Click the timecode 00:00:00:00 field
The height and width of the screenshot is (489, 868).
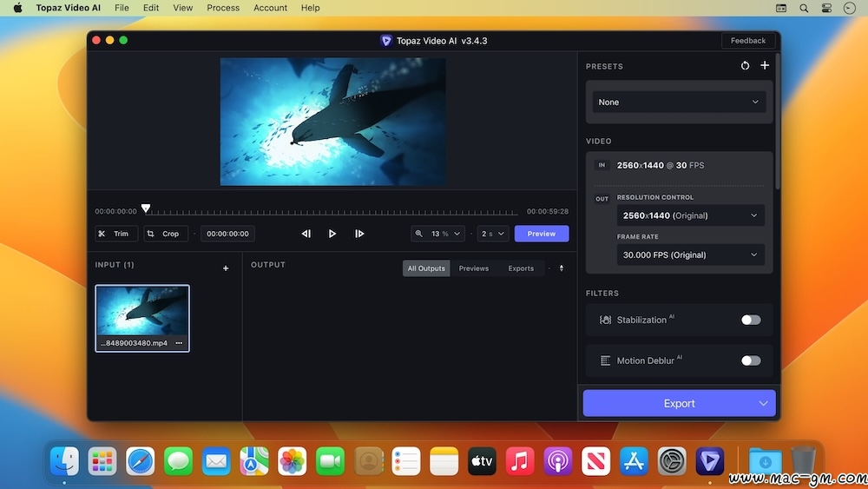pyautogui.click(x=227, y=234)
